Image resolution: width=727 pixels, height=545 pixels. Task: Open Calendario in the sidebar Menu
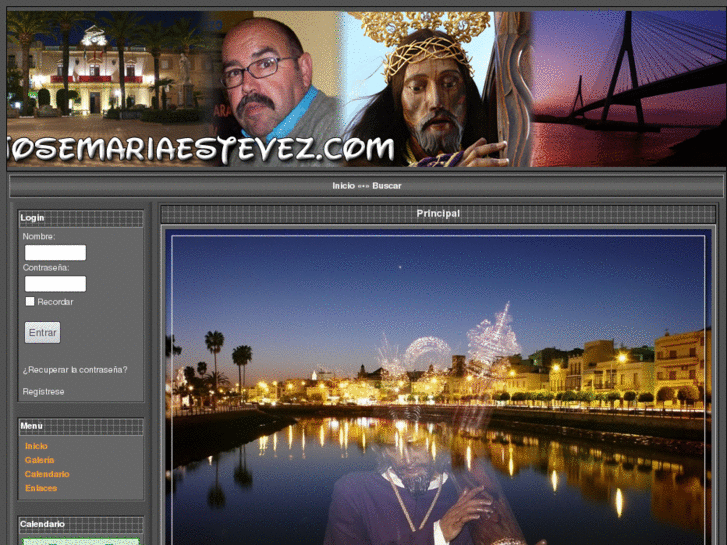pyautogui.click(x=47, y=474)
